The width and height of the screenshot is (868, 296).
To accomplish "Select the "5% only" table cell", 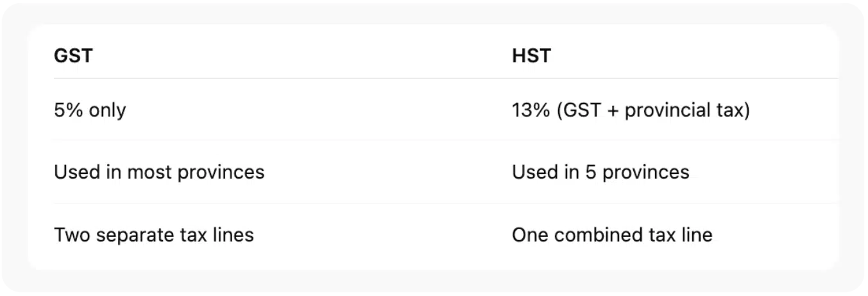I will pos(90,110).
